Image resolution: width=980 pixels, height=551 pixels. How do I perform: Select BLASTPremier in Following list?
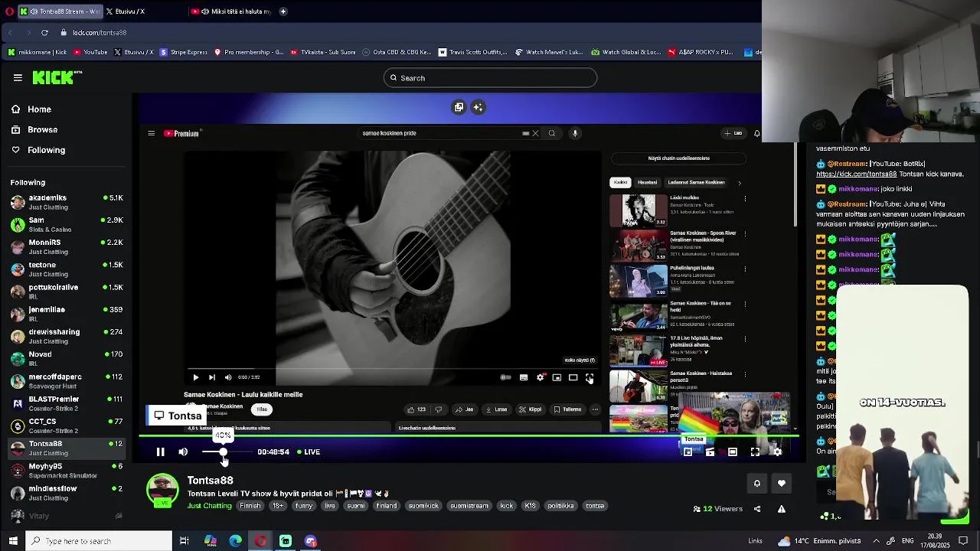67,403
